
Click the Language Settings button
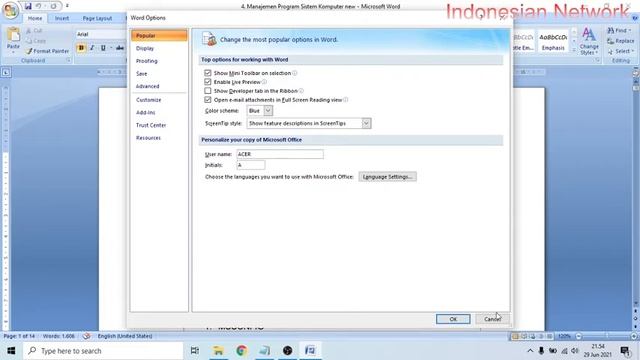pos(387,177)
